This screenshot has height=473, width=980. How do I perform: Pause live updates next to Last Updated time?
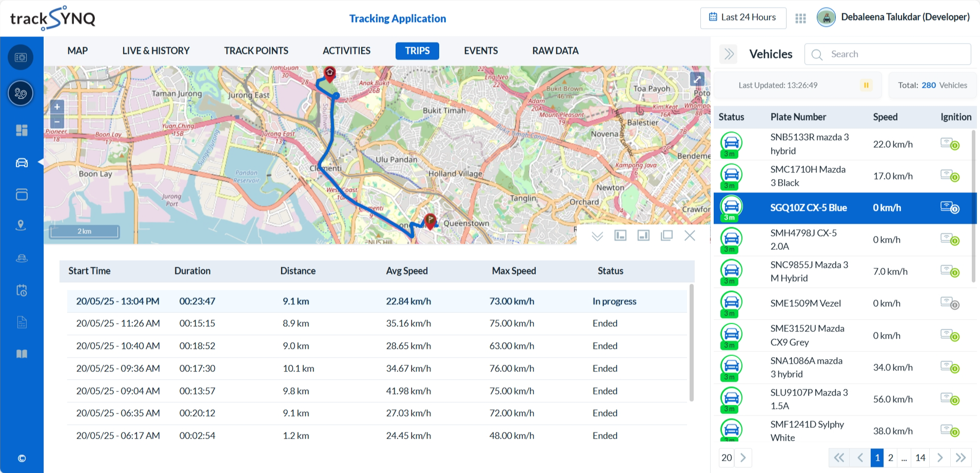[866, 85]
